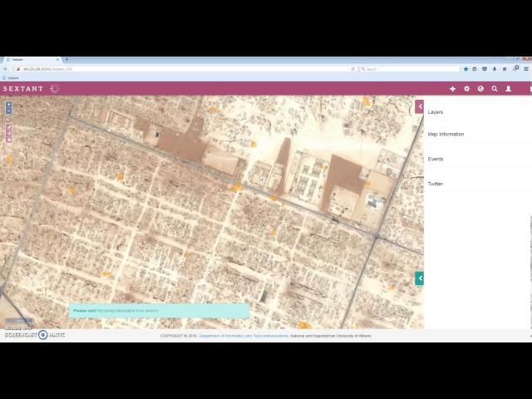Open settings gear in Sextant header

pos(467,89)
